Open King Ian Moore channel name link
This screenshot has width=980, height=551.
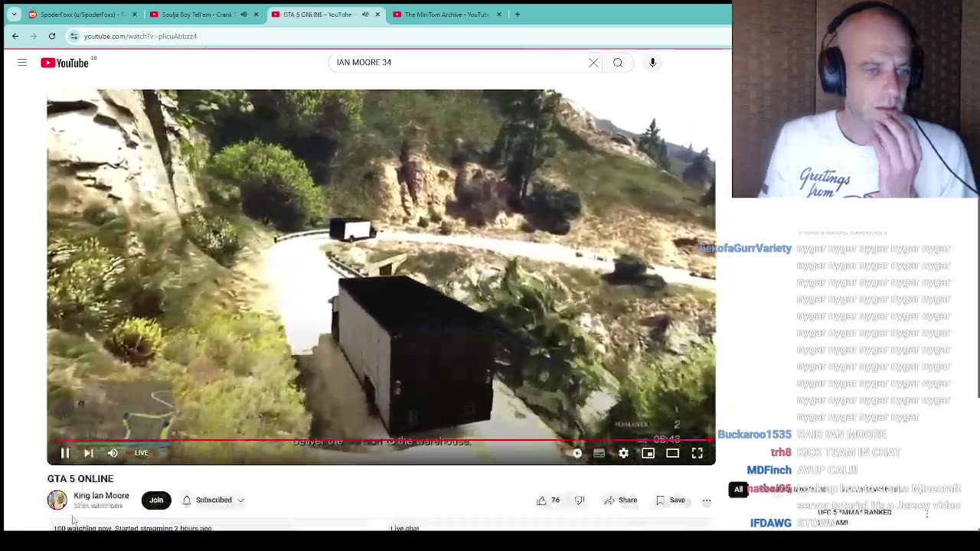[101, 496]
